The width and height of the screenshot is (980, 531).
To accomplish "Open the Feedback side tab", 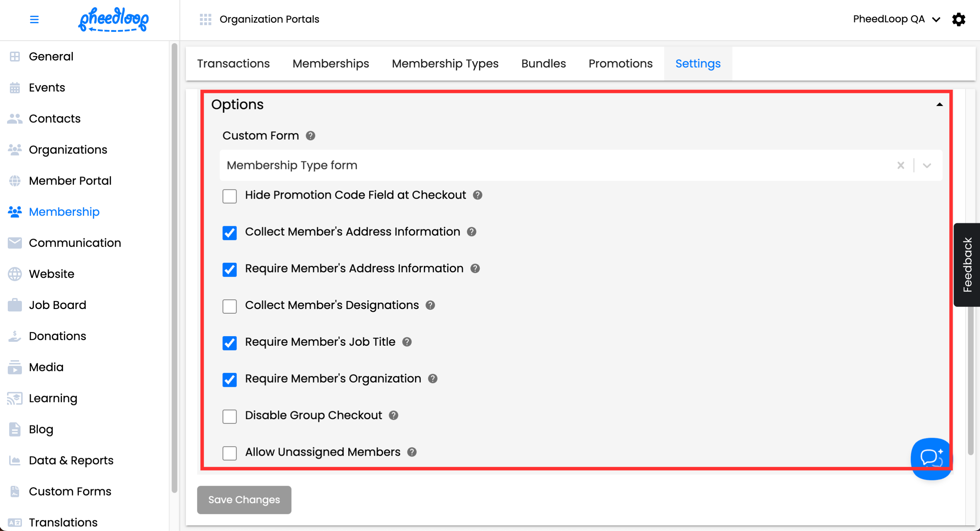I will coord(967,265).
